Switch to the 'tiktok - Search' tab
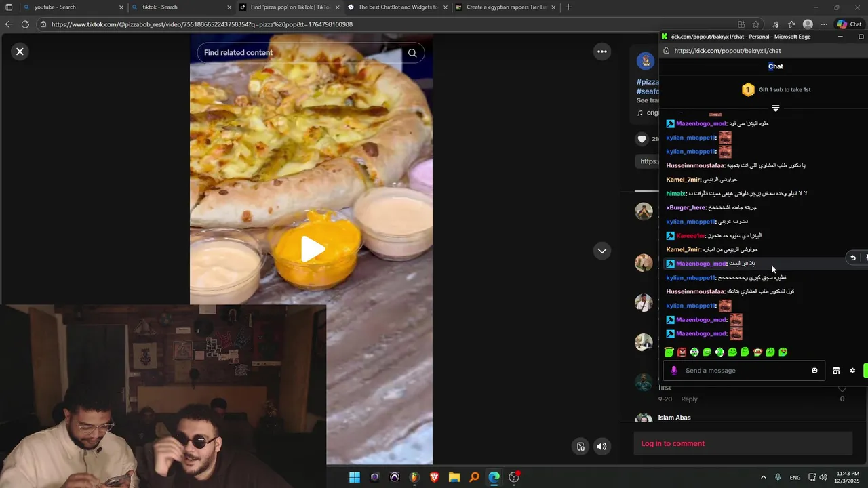The image size is (868, 488). pos(182,7)
